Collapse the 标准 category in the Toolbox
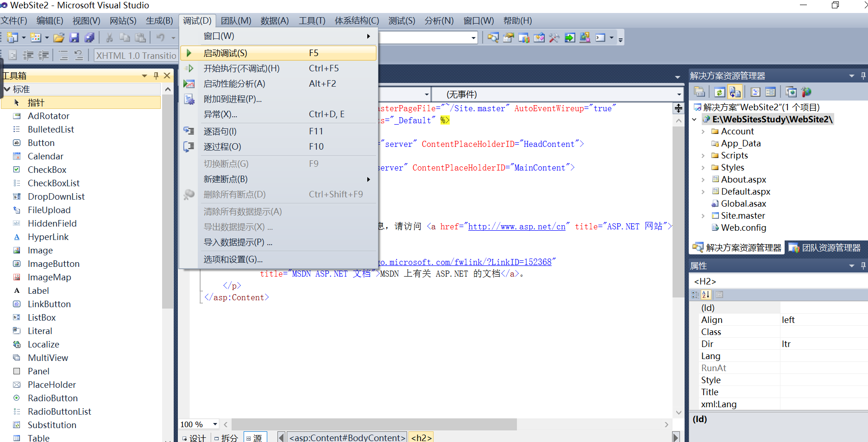Screen dimensions: 868x442 point(7,89)
